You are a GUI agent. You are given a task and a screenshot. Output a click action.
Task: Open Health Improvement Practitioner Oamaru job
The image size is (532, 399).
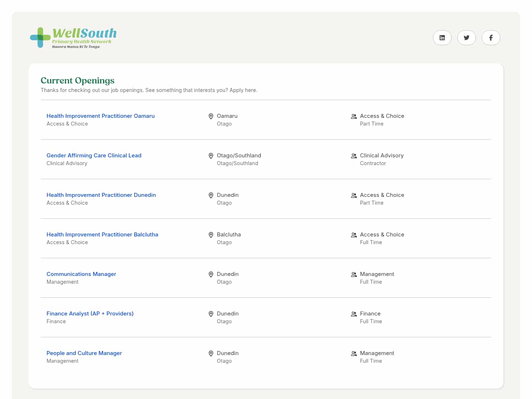(100, 116)
